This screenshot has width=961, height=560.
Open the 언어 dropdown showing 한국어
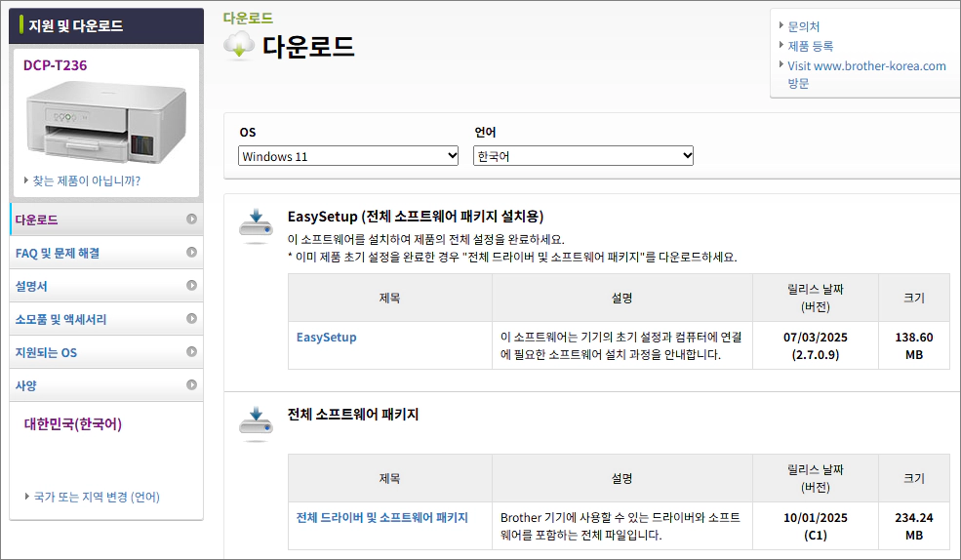pyautogui.click(x=582, y=156)
